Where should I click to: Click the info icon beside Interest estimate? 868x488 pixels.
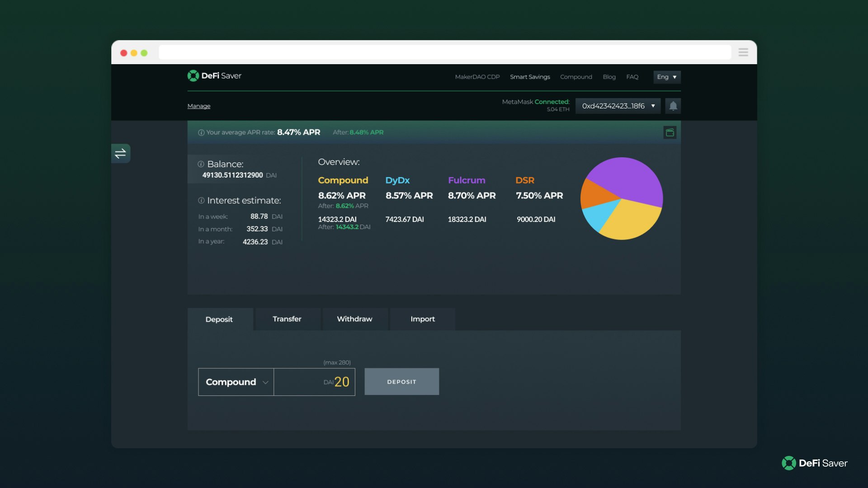[x=200, y=201]
